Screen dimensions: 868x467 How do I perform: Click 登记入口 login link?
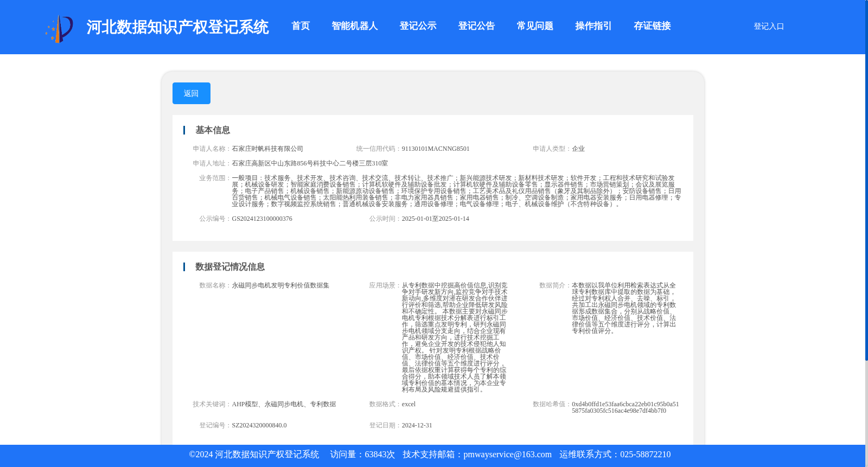click(769, 26)
